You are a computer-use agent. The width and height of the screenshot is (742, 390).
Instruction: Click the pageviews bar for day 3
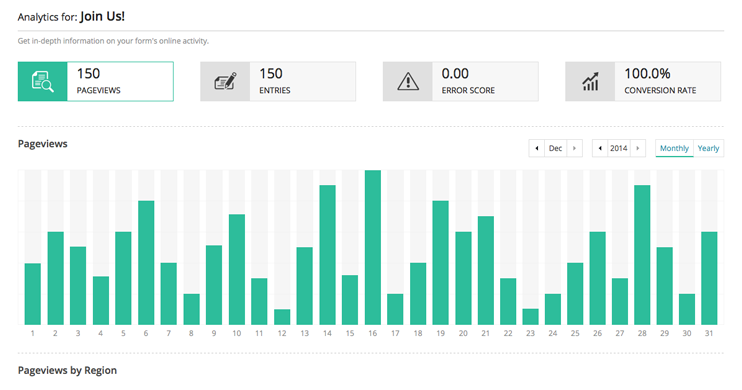(78, 286)
